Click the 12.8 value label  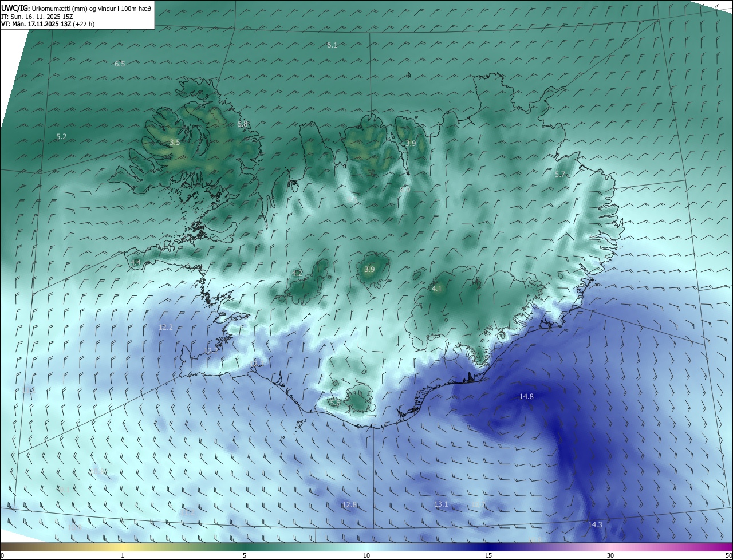(349, 504)
